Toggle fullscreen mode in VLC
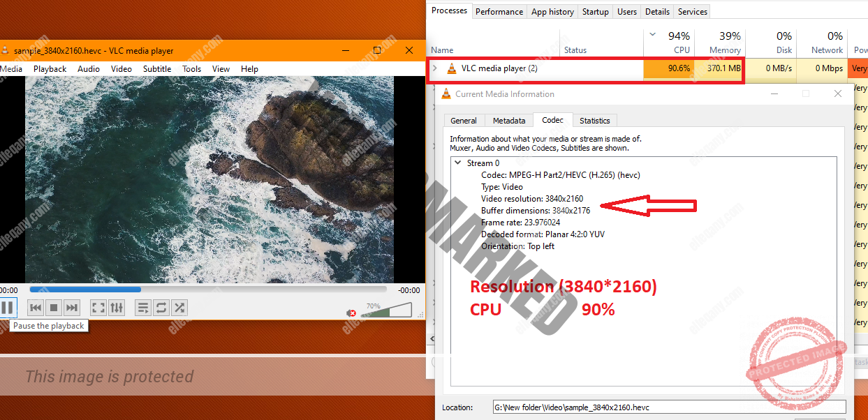The height and width of the screenshot is (420, 868). pos(98,307)
